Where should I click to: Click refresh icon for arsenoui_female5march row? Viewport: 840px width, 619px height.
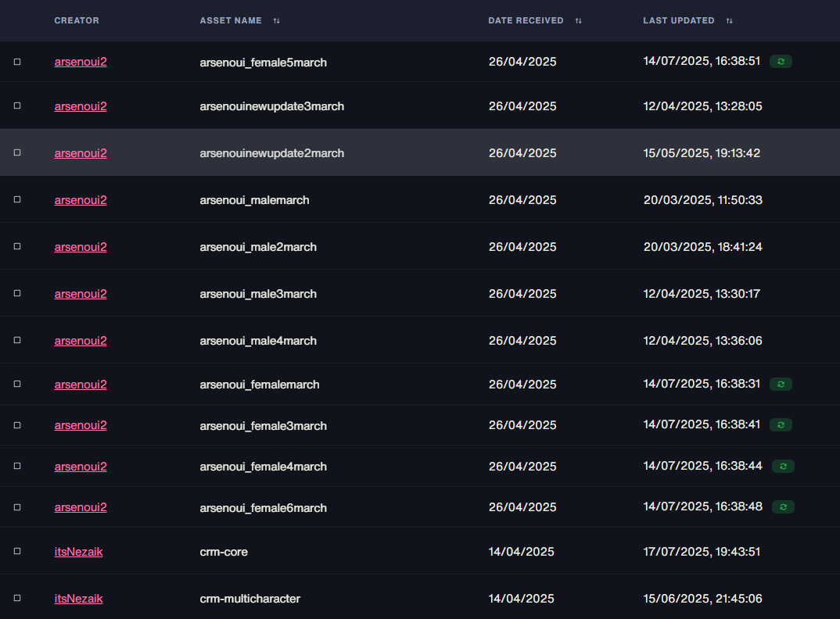point(781,62)
